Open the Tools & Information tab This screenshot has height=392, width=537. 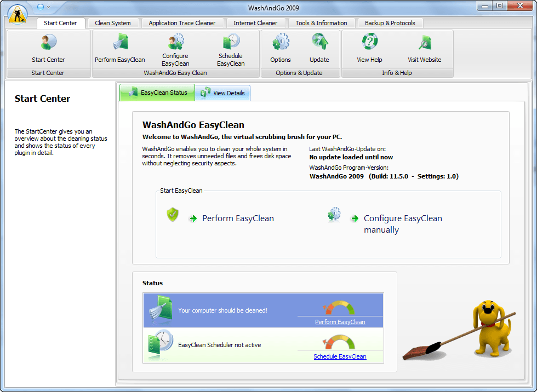[x=321, y=23]
